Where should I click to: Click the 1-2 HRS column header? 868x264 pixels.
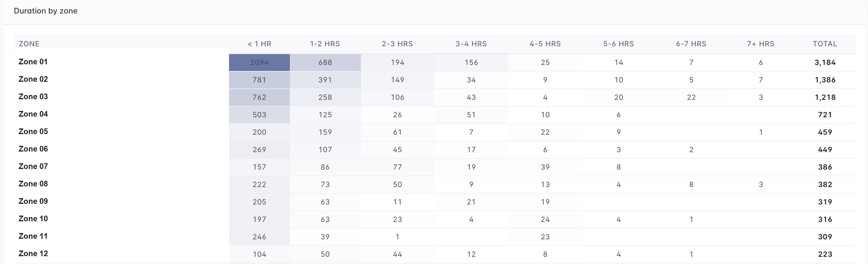click(x=325, y=44)
